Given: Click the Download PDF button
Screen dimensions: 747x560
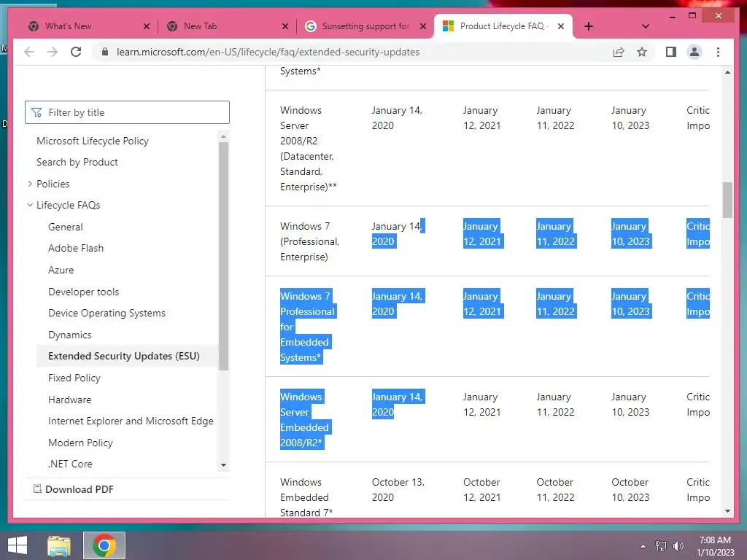Looking at the screenshot, I should pyautogui.click(x=74, y=489).
